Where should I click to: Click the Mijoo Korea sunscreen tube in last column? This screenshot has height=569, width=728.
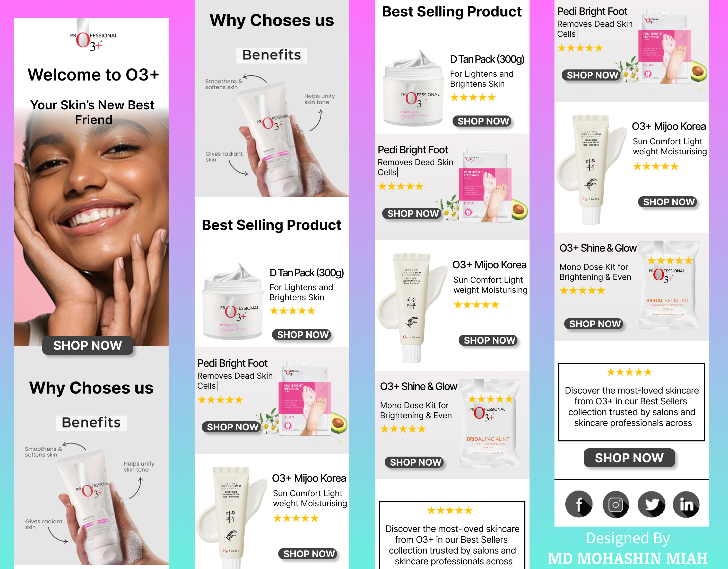click(x=590, y=170)
